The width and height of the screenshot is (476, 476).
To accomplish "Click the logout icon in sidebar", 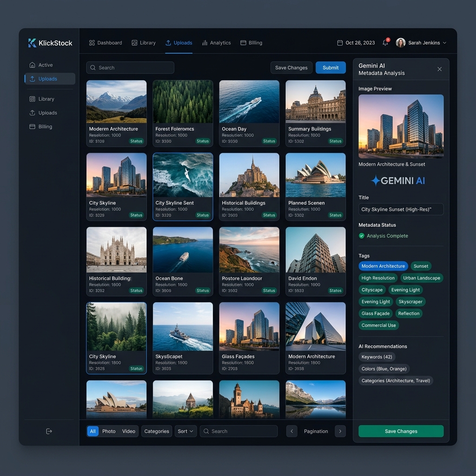I will coord(49,431).
